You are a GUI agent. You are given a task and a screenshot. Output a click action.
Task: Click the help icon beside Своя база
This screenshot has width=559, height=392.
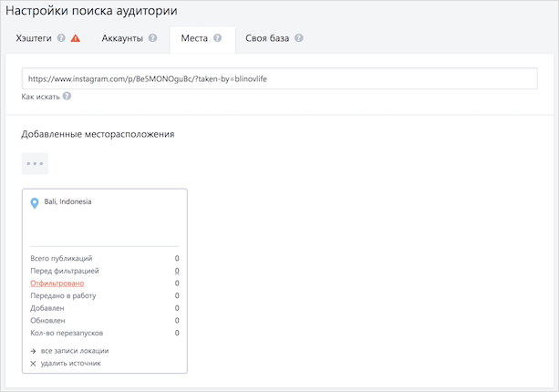pyautogui.click(x=299, y=39)
